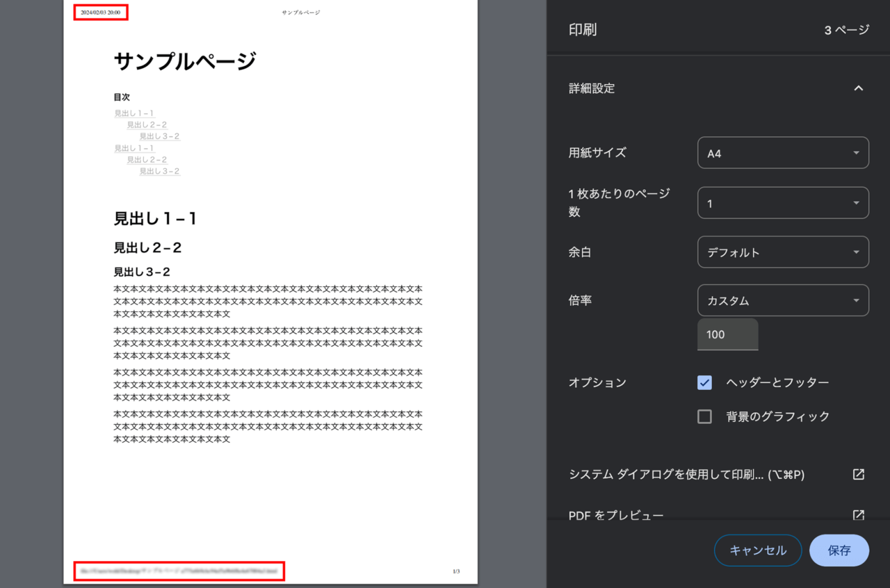Image resolution: width=890 pixels, height=588 pixels.
Task: Click the PDF をプレビュー link text
Action: click(x=616, y=515)
